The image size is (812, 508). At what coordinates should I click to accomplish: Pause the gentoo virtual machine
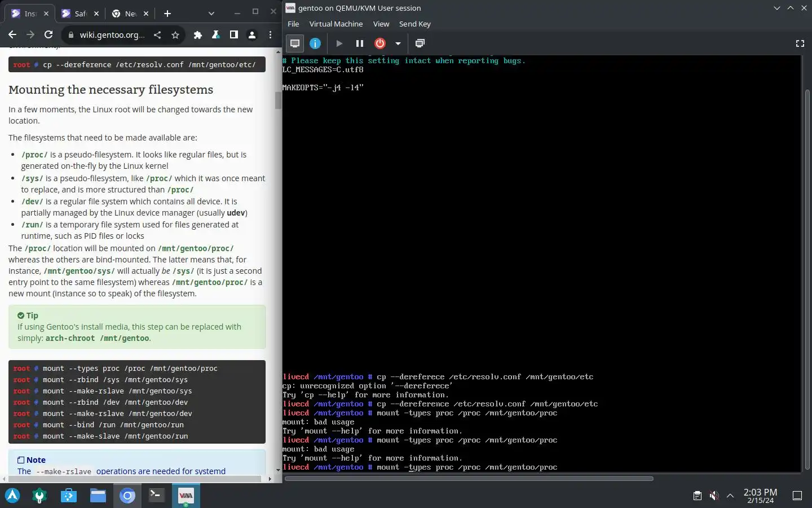(359, 43)
